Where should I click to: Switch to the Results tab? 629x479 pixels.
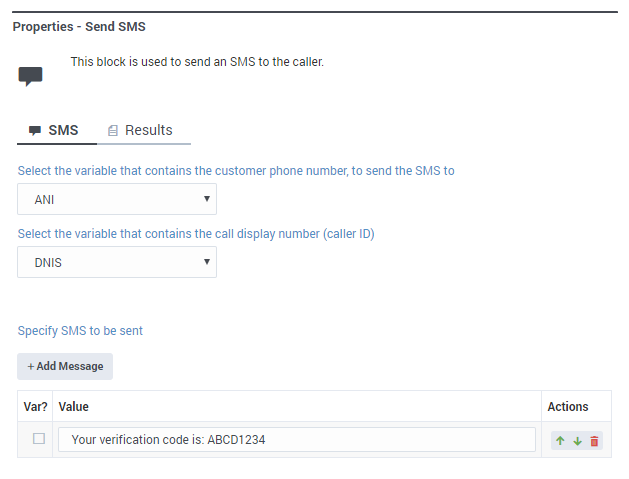point(148,130)
